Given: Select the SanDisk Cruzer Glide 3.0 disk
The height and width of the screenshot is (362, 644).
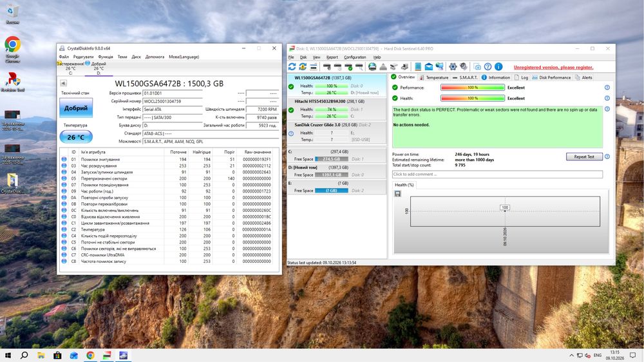Looking at the screenshot, I should [x=337, y=132].
